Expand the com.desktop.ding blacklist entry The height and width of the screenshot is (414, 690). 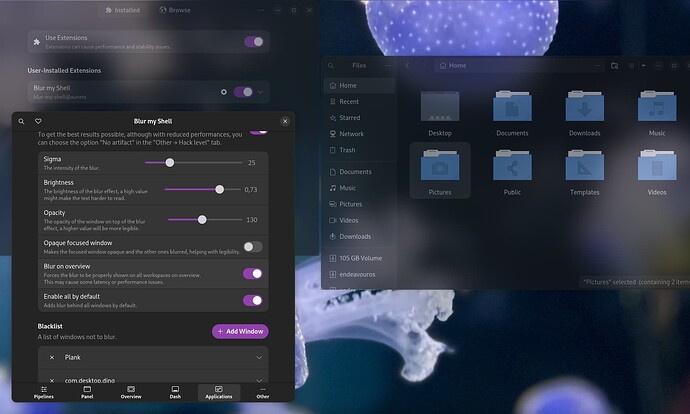point(259,381)
